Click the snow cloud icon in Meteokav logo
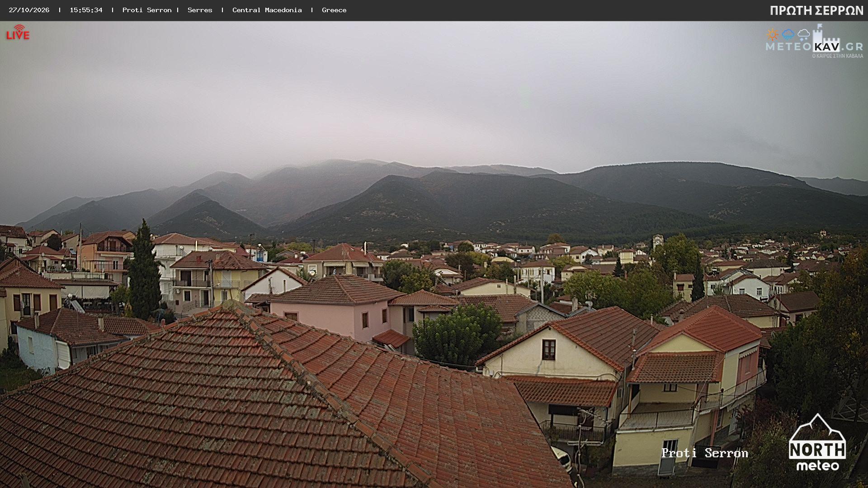 804,35
